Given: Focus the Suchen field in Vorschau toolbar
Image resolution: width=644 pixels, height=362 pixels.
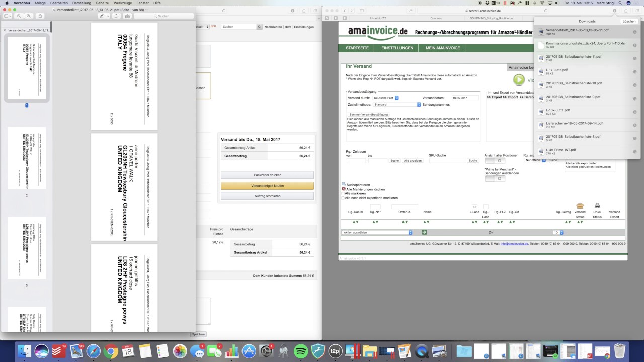Looking at the screenshot, I should pos(164,16).
